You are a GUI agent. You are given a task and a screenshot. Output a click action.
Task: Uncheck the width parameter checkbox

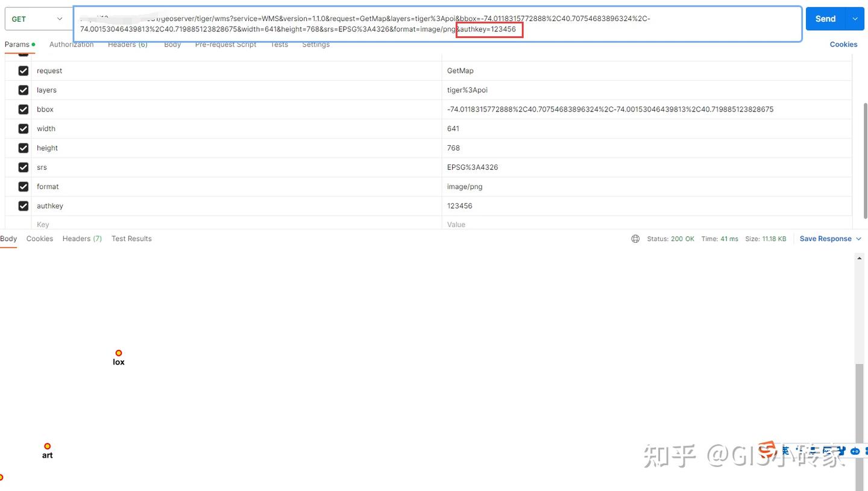coord(23,128)
